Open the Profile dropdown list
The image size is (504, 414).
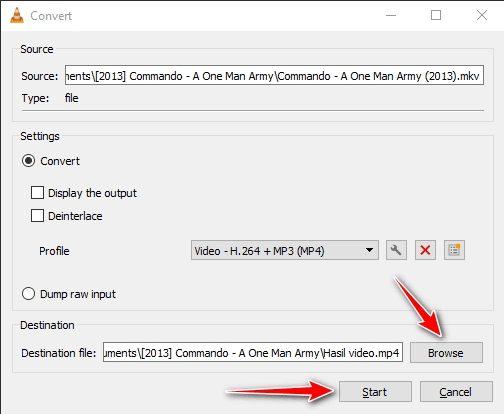coord(285,250)
